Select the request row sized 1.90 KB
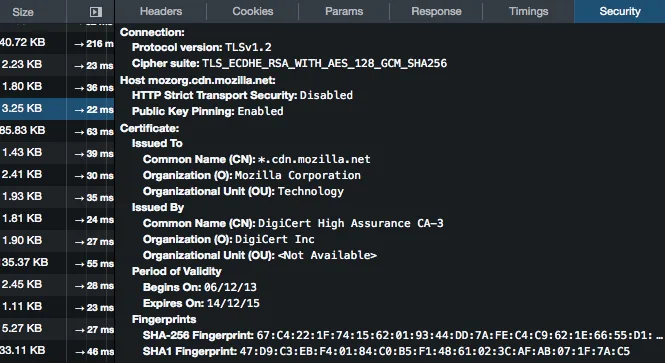Viewport: 665px width, 363px height. (57, 241)
